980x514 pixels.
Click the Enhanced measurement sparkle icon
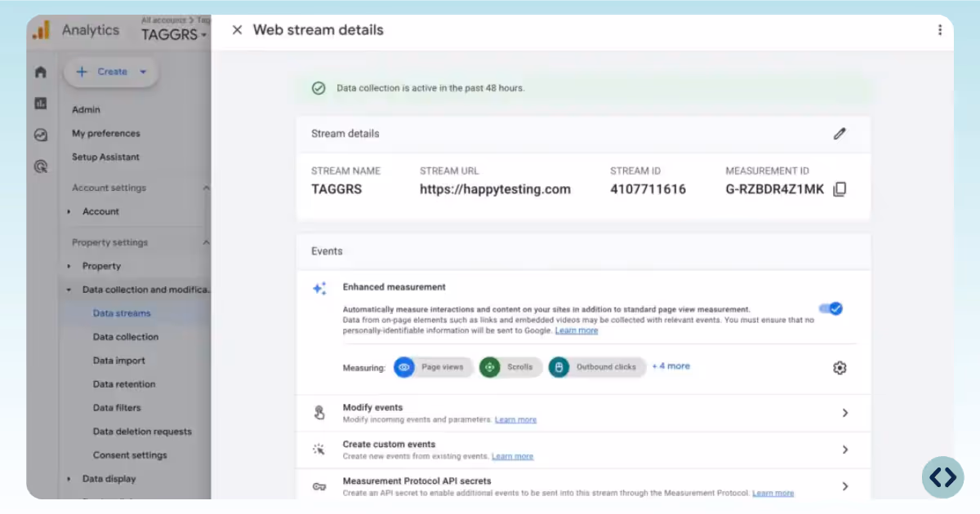(x=319, y=289)
